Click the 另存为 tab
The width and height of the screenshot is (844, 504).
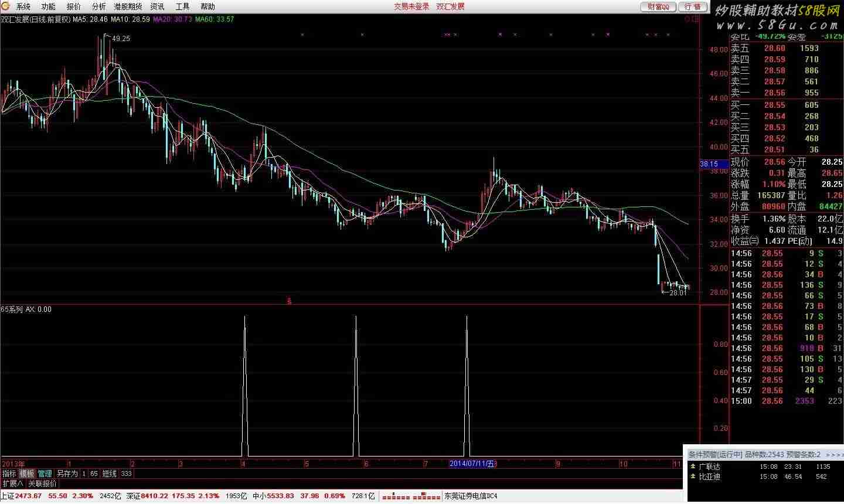point(67,474)
